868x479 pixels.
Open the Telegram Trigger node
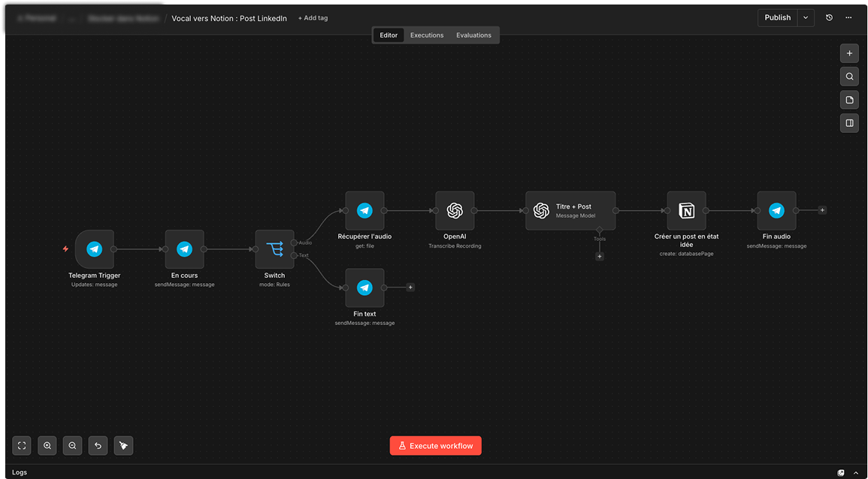[95, 249]
